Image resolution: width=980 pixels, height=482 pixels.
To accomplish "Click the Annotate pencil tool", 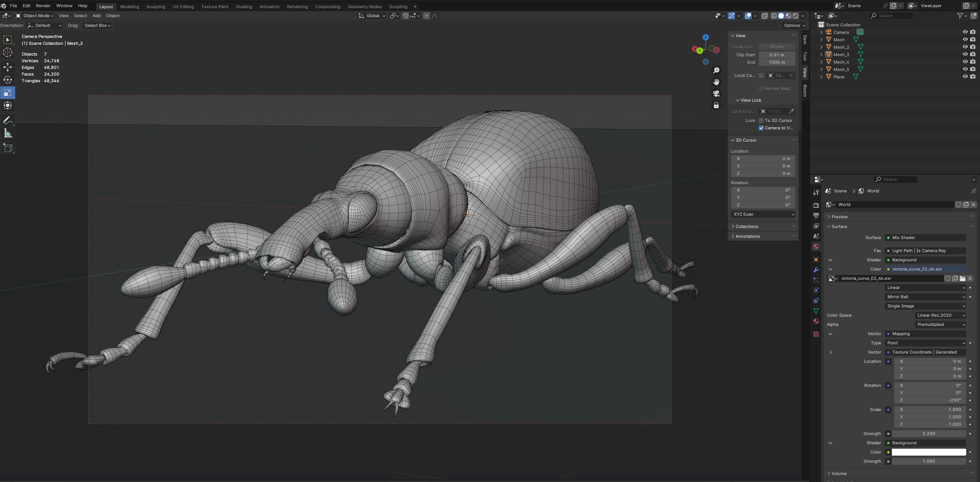I will (8, 120).
